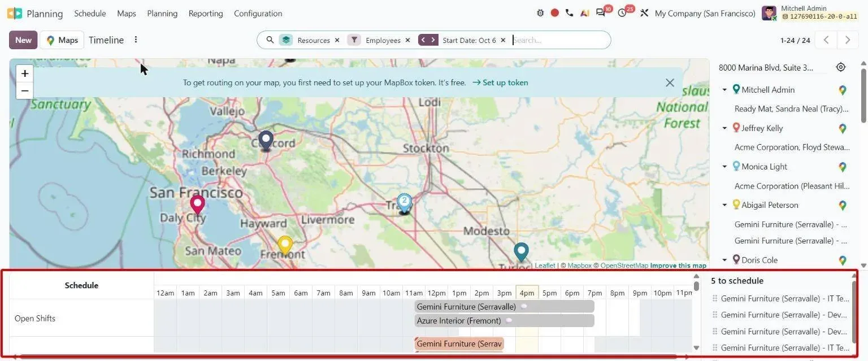Screen dimensions: 868x361
Task: Open the debug bug icon in header
Action: tap(540, 13)
